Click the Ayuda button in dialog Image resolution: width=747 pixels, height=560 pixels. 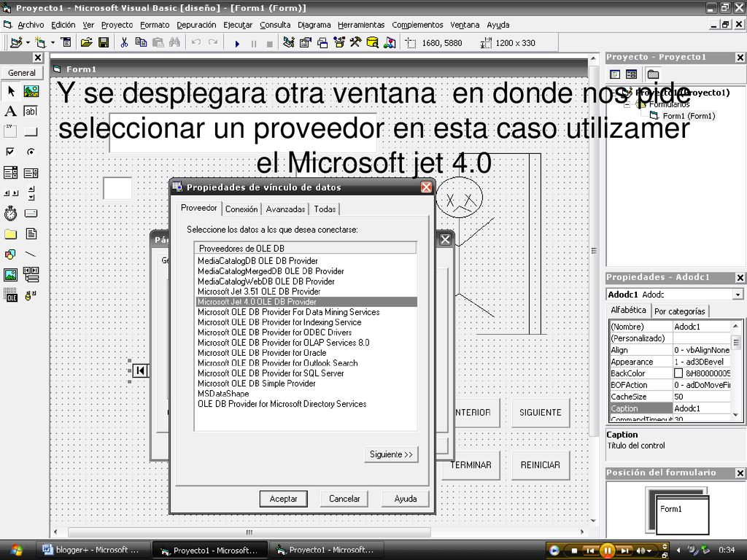click(406, 499)
